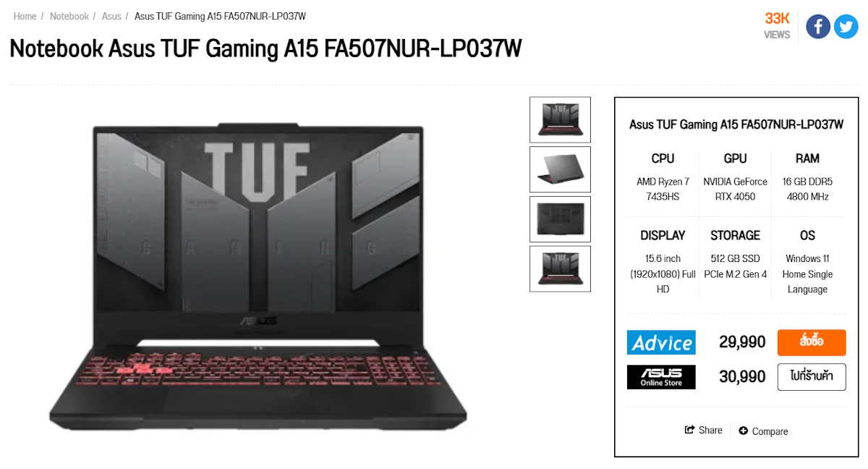Open Notebook breadcrumb link
The width and height of the screenshot is (868, 469).
(x=69, y=16)
